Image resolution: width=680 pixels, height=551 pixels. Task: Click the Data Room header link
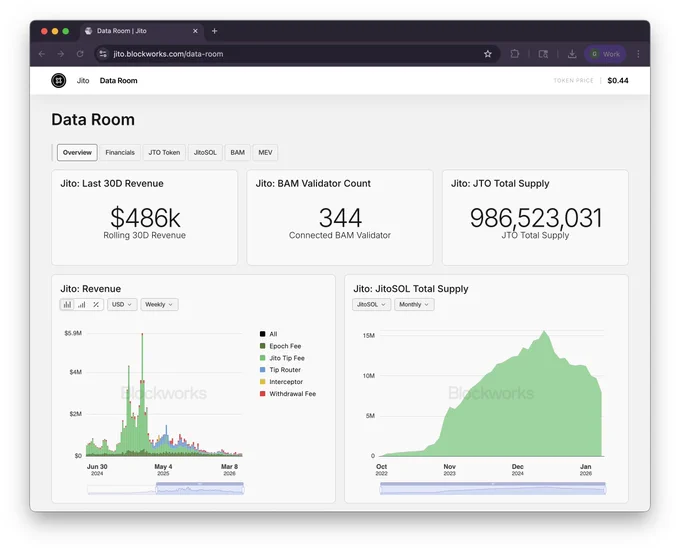pos(118,81)
